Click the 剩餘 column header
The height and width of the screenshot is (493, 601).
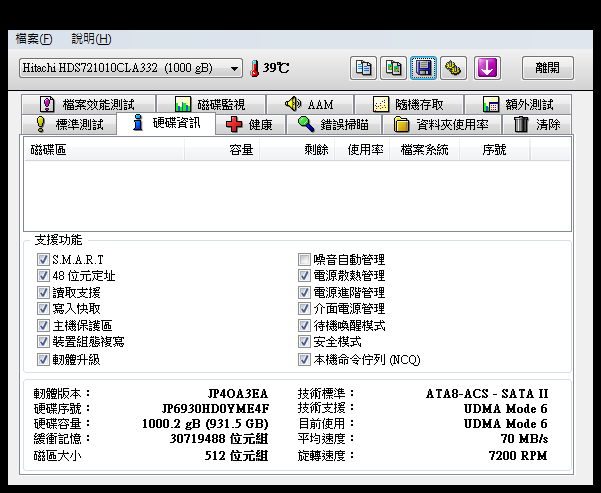click(x=297, y=150)
